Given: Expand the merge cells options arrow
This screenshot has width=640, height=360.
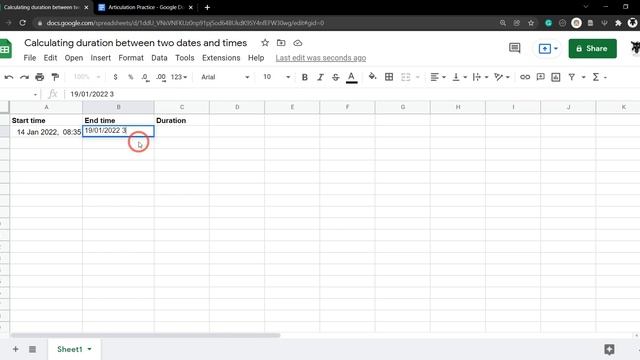Looking at the screenshot, I should 418,77.
